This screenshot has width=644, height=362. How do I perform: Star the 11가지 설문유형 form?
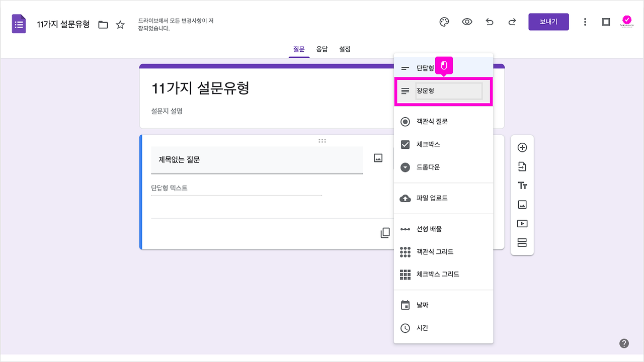(120, 24)
